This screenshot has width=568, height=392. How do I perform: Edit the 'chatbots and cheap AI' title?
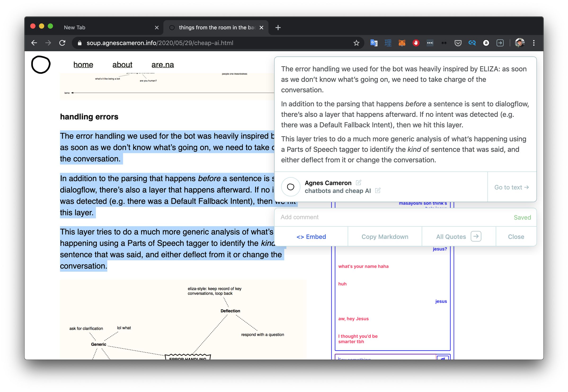point(378,191)
